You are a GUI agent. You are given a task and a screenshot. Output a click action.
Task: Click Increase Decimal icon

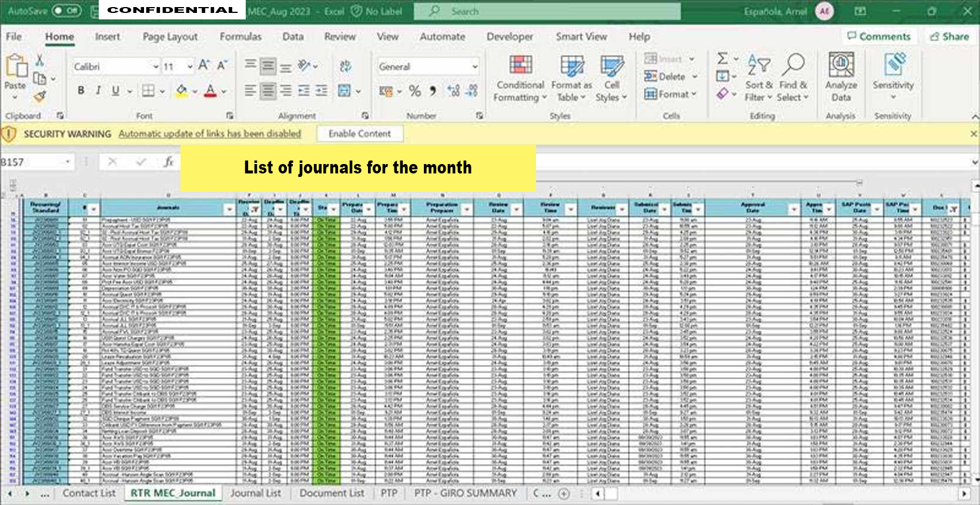coord(453,91)
